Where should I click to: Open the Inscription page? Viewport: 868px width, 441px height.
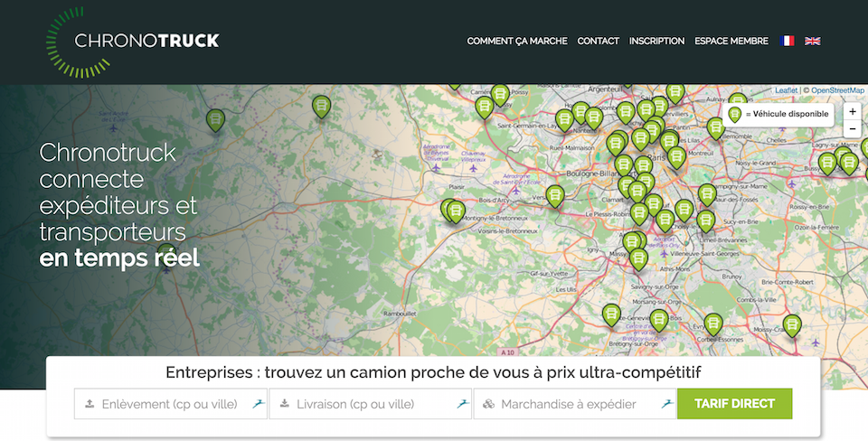[656, 41]
